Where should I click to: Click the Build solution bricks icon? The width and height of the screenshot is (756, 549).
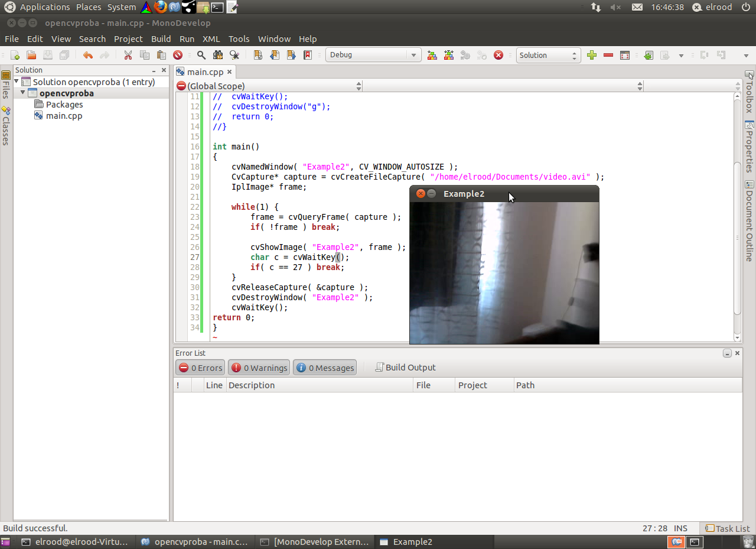click(432, 55)
